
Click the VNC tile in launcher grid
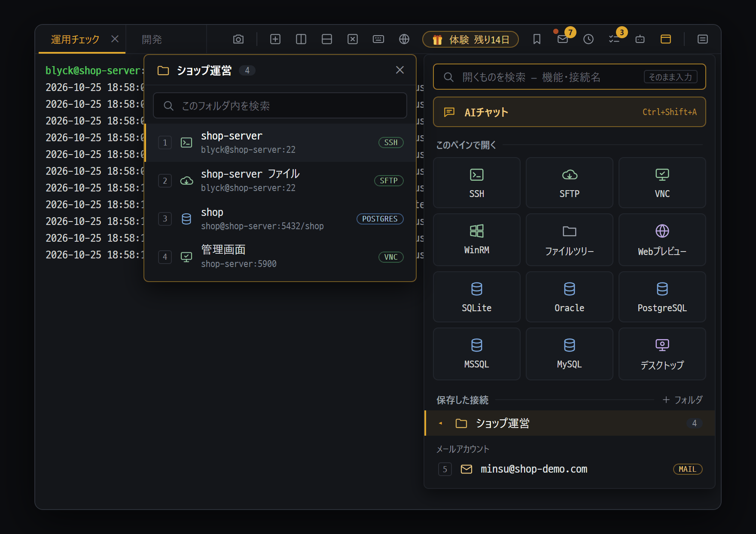[x=662, y=183]
